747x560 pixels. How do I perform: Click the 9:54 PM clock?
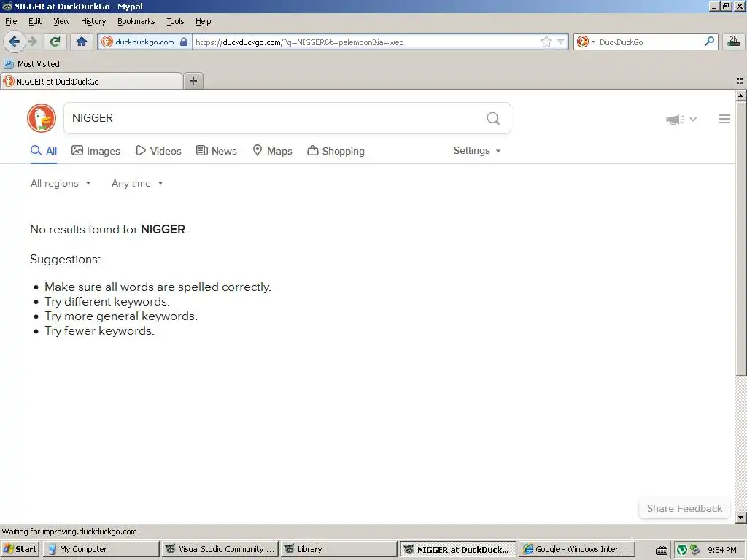tap(721, 550)
